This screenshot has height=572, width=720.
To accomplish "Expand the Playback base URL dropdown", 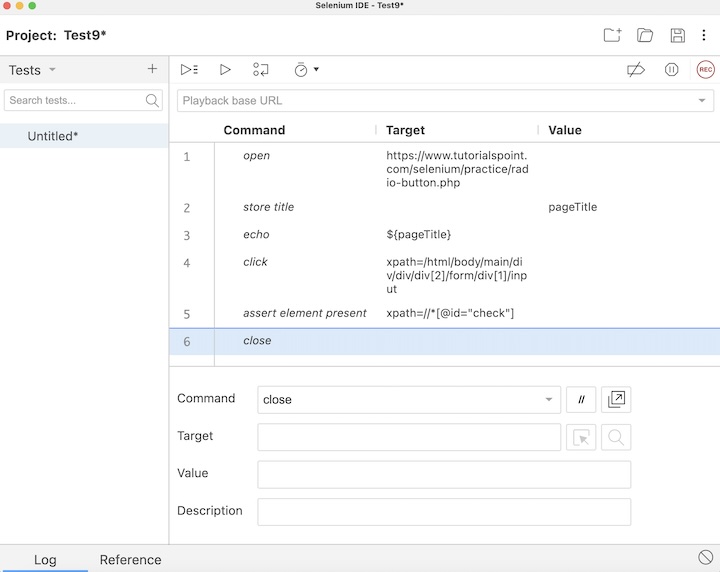I will [x=701, y=101].
